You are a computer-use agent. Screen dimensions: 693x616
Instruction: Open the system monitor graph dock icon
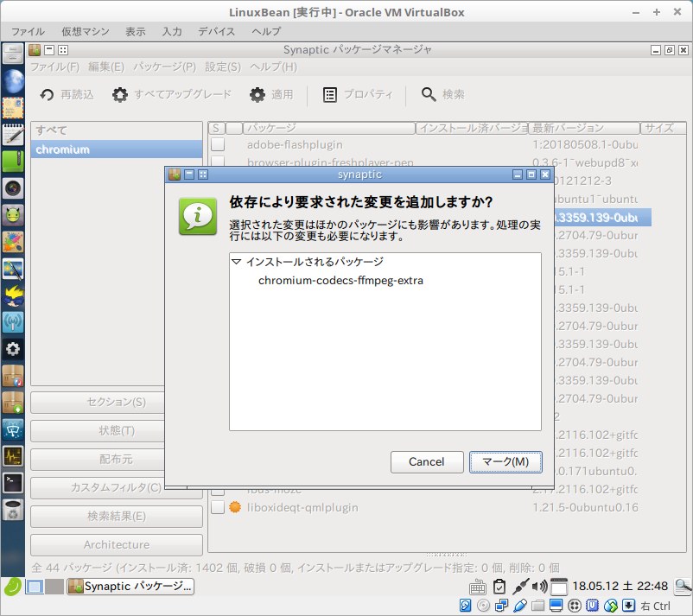pos(13,456)
